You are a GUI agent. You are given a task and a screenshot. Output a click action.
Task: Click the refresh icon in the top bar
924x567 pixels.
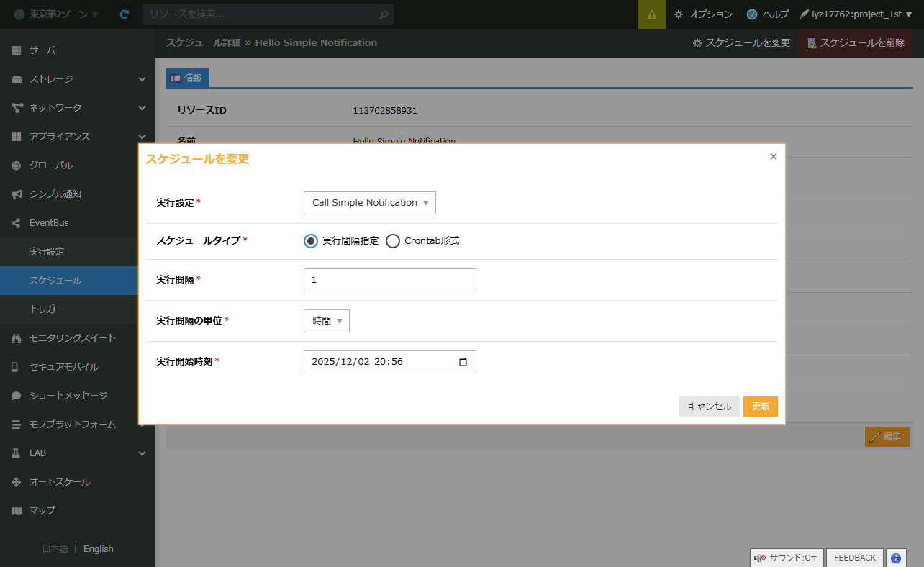(x=124, y=14)
